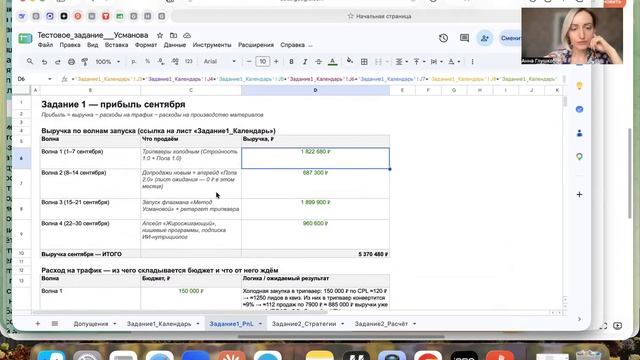Viewport: 640px width, 360px height.
Task: Open vertical align dropdown
Action: click(419, 62)
